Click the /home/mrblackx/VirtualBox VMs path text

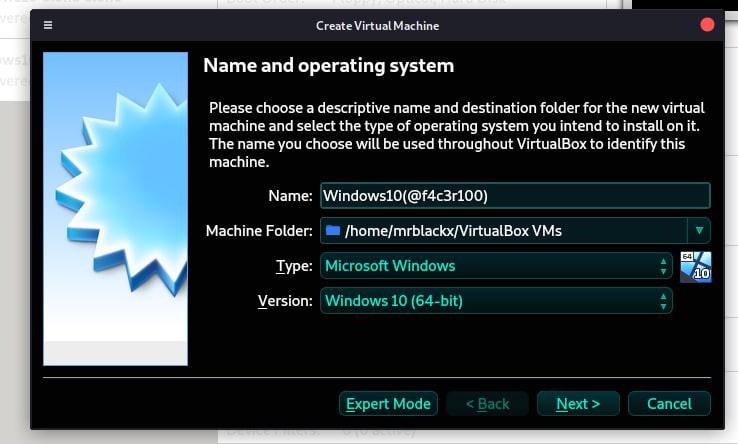coord(453,231)
